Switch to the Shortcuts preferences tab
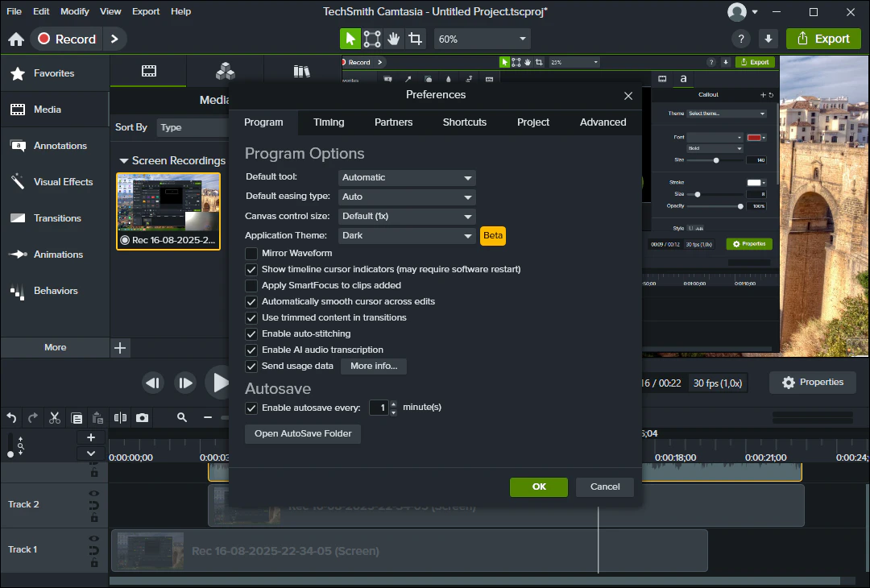The height and width of the screenshot is (588, 870). [x=464, y=122]
